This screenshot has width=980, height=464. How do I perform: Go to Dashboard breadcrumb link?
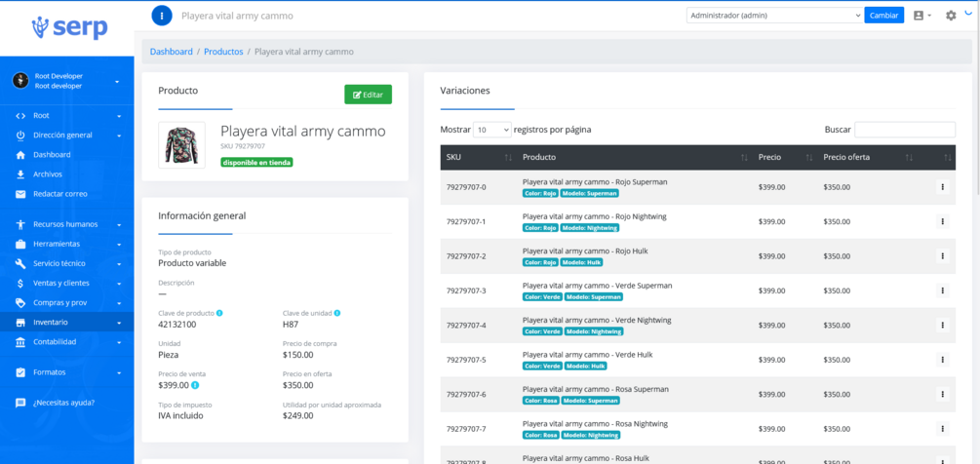pyautogui.click(x=172, y=52)
